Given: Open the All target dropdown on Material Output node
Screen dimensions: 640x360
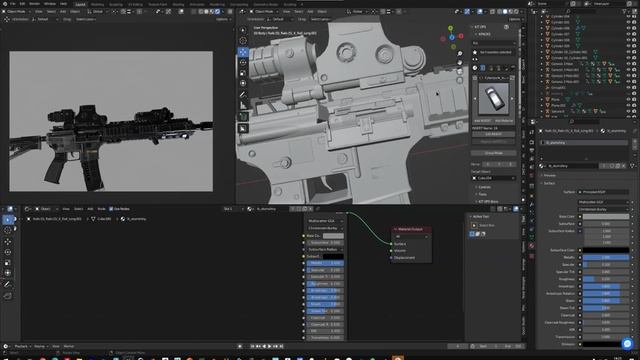Looking at the screenshot, I should coord(411,236).
